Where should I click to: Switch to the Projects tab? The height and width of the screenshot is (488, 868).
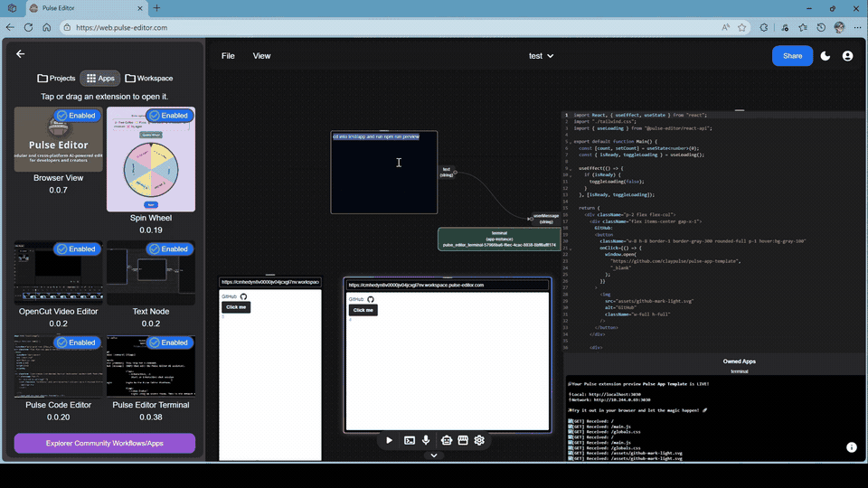[56, 78]
